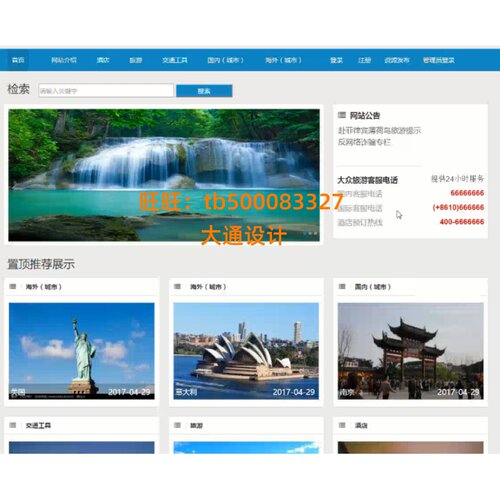Open the Sydney Opera House thumbnail

pyautogui.click(x=246, y=351)
